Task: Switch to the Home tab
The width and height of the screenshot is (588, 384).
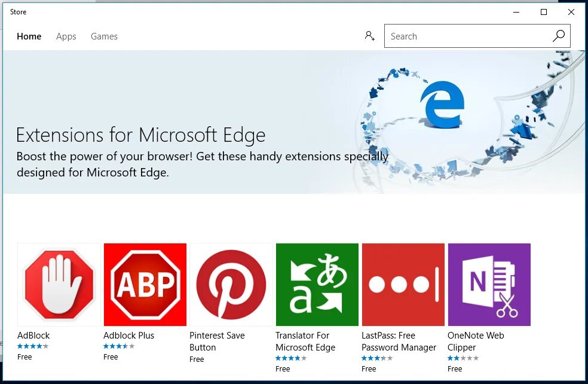Action: [x=29, y=36]
